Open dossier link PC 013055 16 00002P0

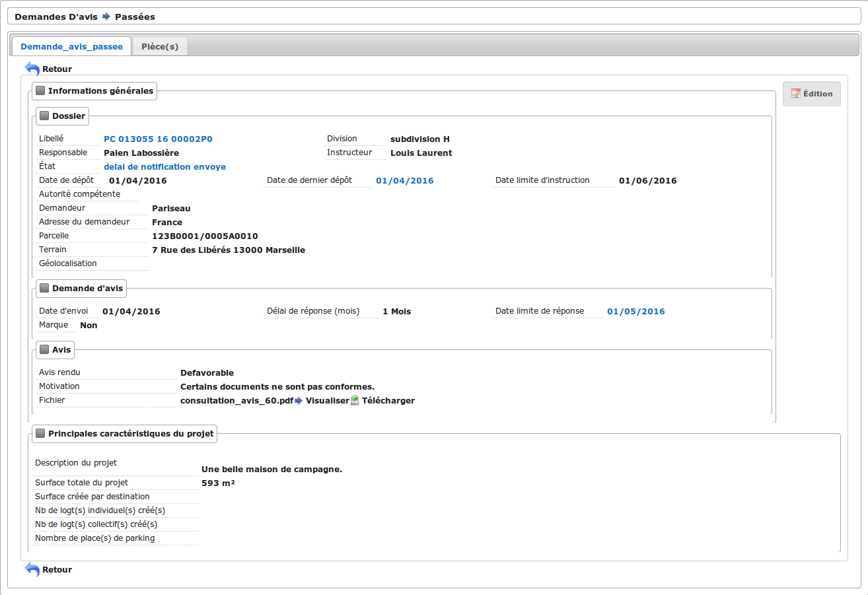pos(158,139)
